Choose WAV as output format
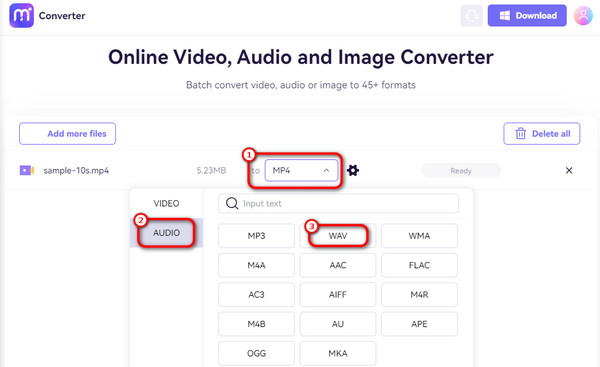The width and height of the screenshot is (600, 367). pyautogui.click(x=338, y=236)
